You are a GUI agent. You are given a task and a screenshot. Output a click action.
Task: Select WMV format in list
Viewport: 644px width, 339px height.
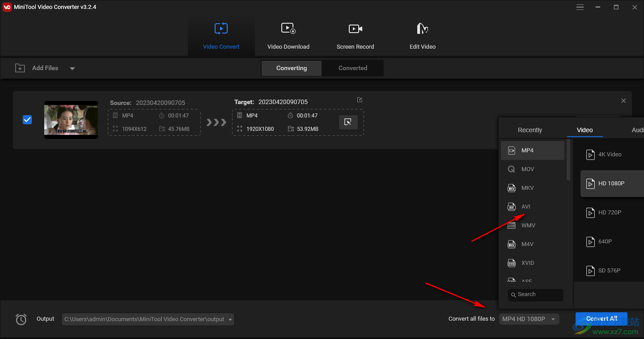point(533,226)
